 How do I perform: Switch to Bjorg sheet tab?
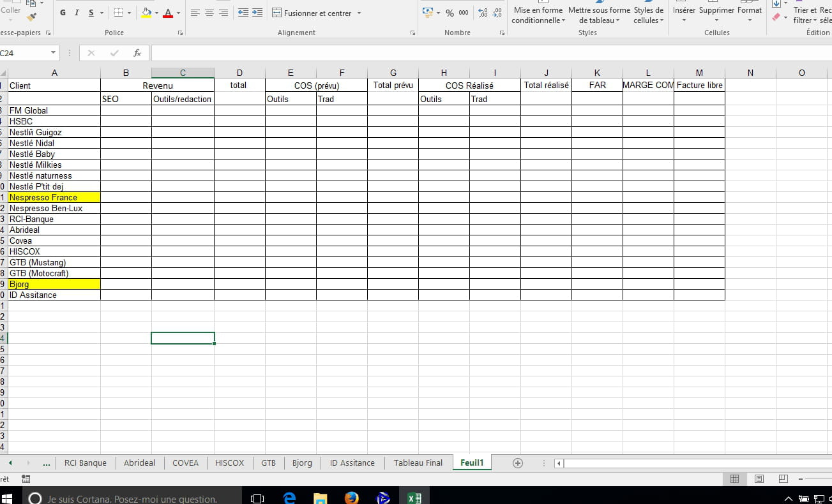[302, 463]
